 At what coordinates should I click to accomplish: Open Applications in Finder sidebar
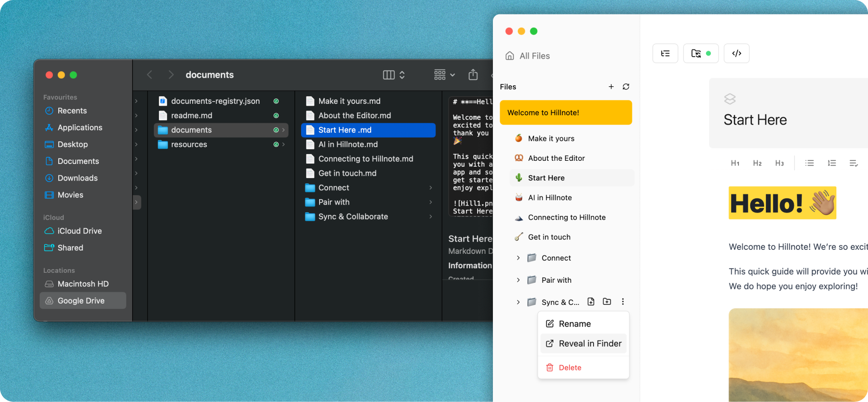tap(83, 127)
